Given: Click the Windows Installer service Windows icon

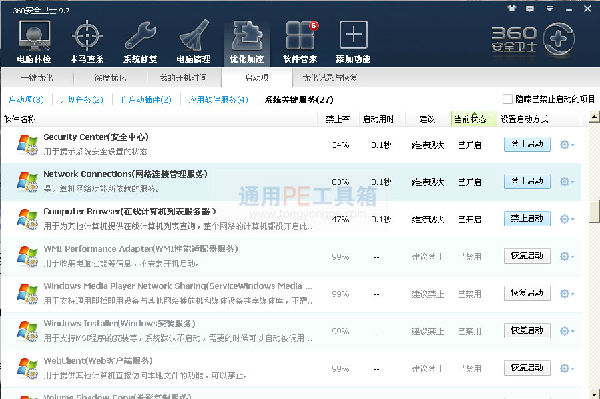Looking at the screenshot, I should [27, 331].
